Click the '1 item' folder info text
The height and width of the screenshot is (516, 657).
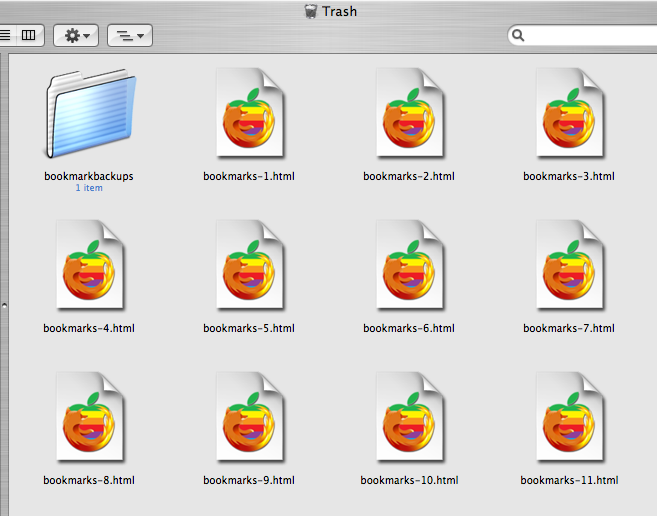(x=89, y=188)
